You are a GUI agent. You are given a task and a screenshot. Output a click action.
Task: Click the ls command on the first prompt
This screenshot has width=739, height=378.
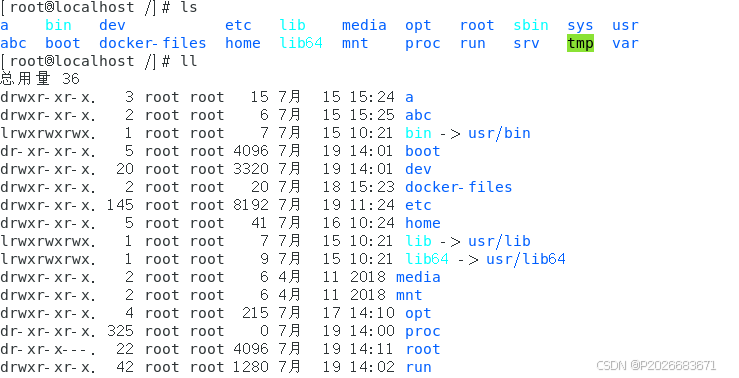coord(189,7)
